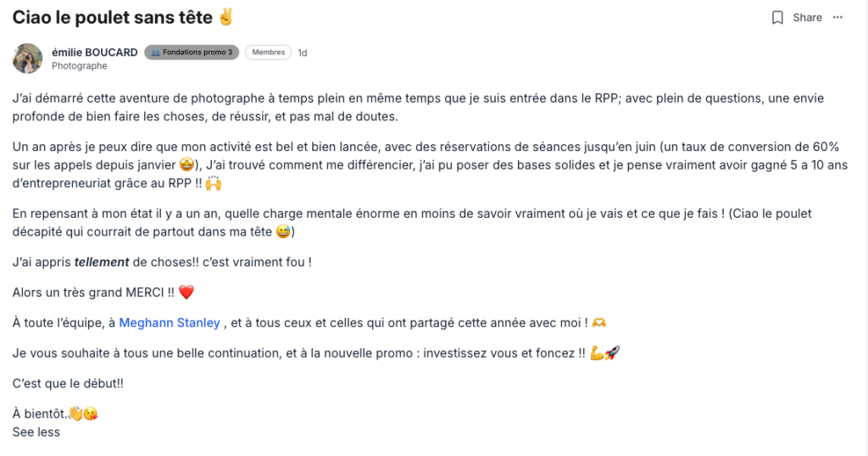Viewport: 868px width, 456px height.
Task: Click the 1d post timestamp
Action: tap(303, 53)
